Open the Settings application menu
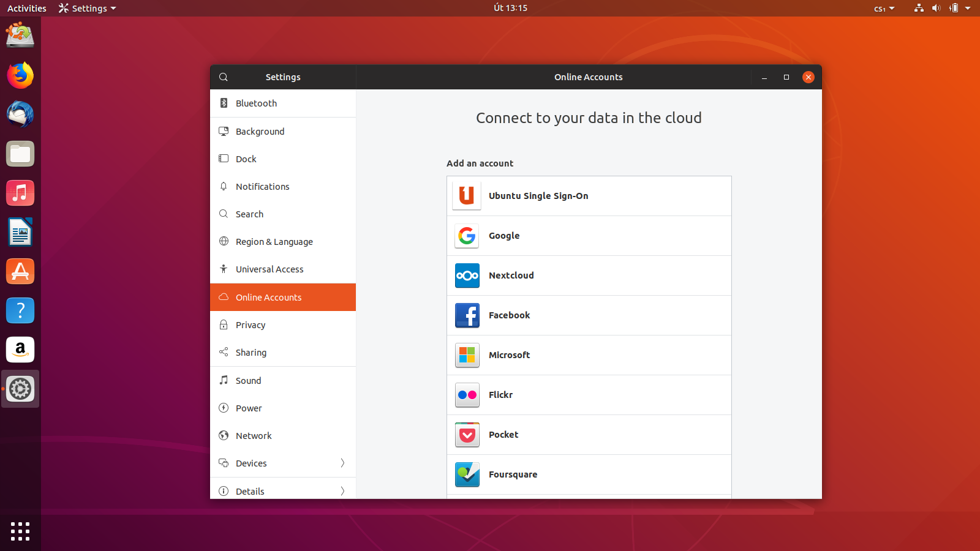The image size is (980, 551). [86, 8]
